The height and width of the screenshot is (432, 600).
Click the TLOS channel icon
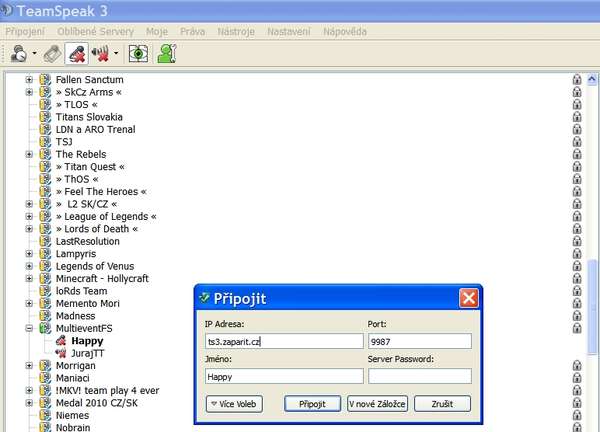[45, 104]
